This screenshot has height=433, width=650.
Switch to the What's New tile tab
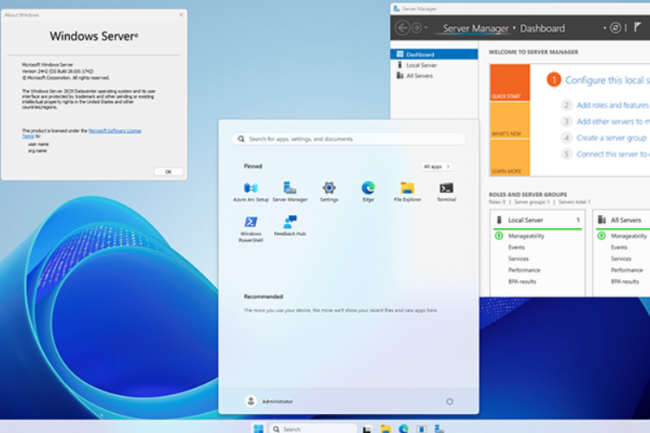click(x=505, y=133)
